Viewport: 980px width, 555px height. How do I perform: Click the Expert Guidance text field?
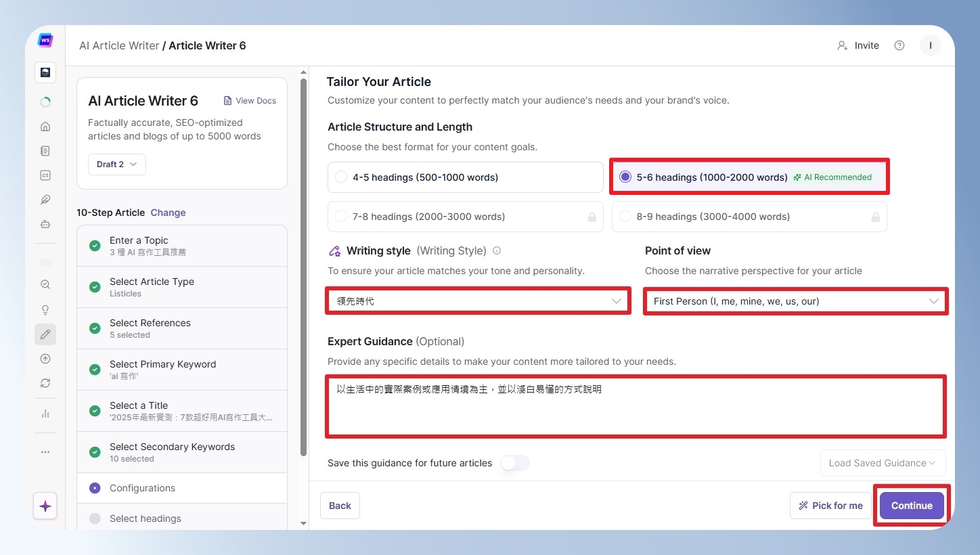(x=636, y=406)
